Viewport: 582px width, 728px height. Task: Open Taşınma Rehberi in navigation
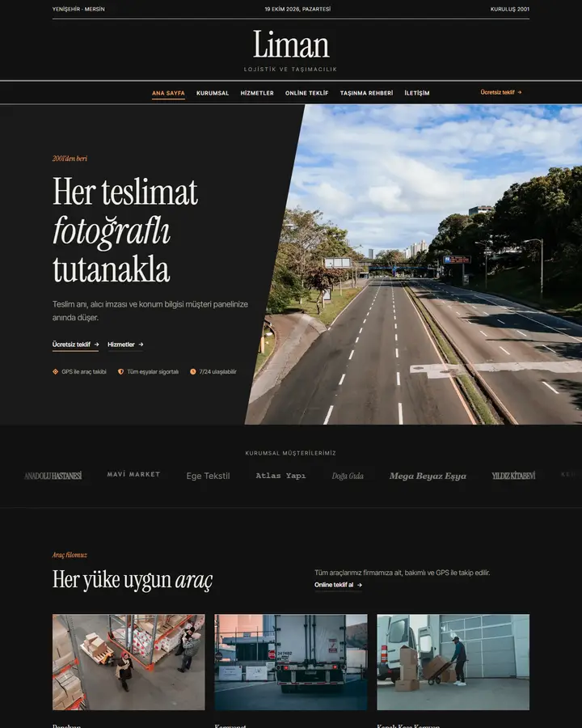coord(366,93)
